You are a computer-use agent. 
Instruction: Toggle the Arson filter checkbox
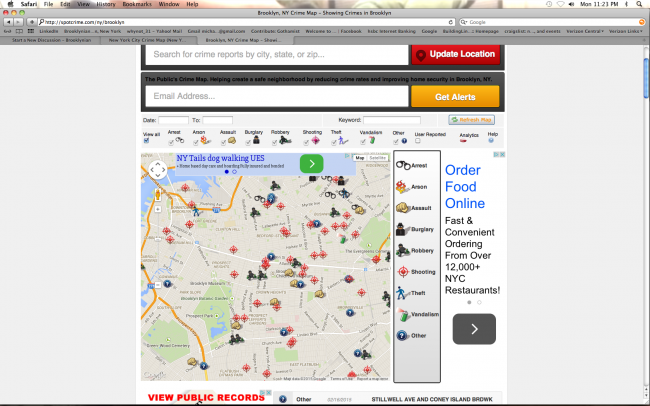tap(196, 142)
